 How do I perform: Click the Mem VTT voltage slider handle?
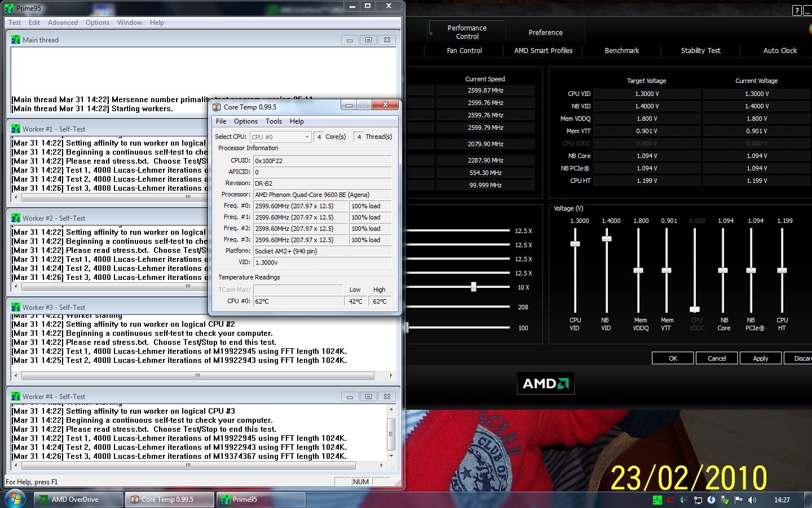pyautogui.click(x=667, y=270)
